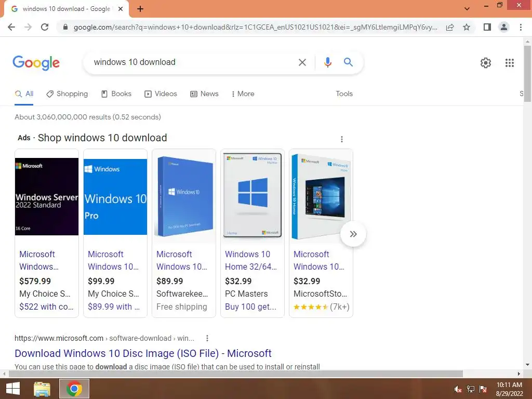
Task: Click the blue Windows 10 box image
Action: (184, 196)
